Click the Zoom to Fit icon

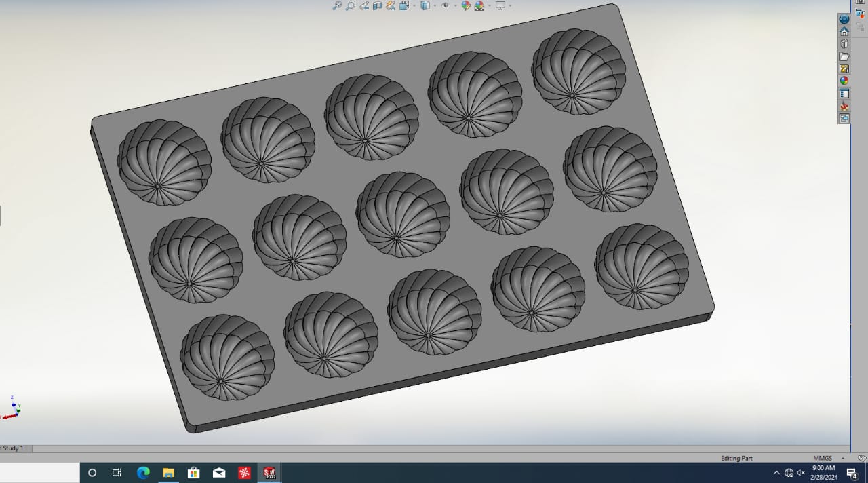coord(337,5)
